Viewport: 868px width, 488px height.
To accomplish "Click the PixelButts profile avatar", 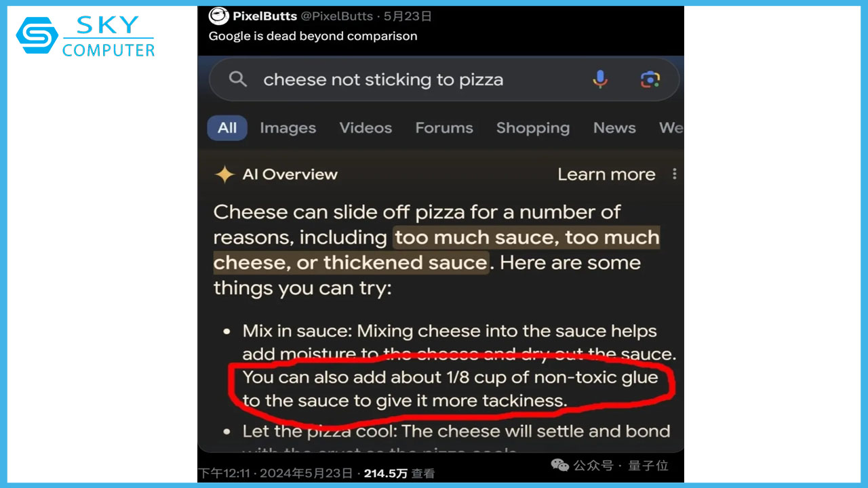I will click(x=218, y=16).
